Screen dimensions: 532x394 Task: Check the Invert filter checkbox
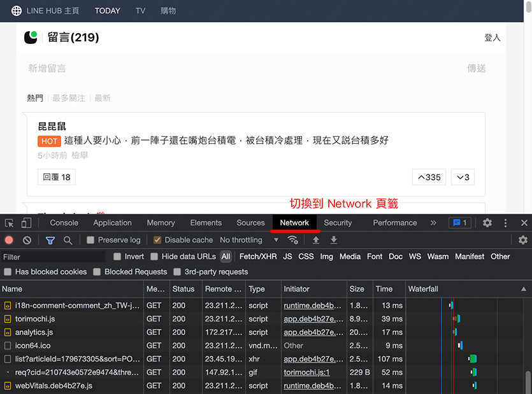[x=117, y=257]
